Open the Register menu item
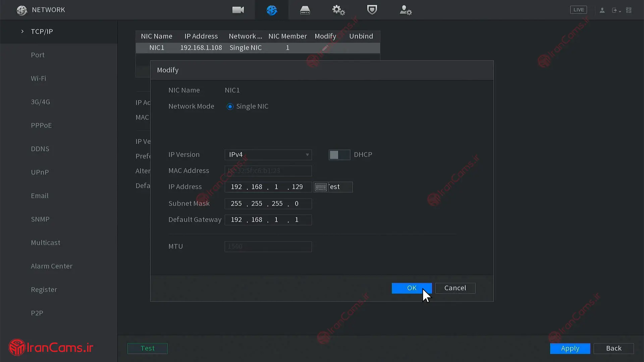The image size is (644, 362). (x=44, y=290)
